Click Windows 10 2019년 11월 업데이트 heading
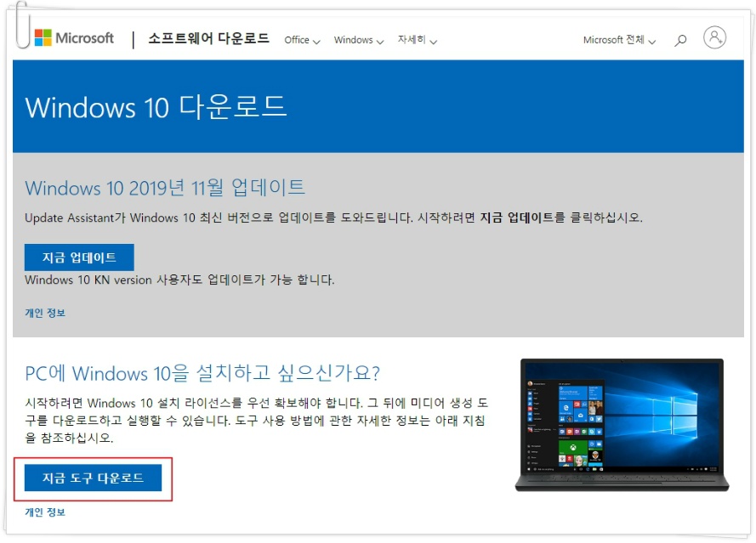Viewport: 756px width, 543px height. coord(165,188)
